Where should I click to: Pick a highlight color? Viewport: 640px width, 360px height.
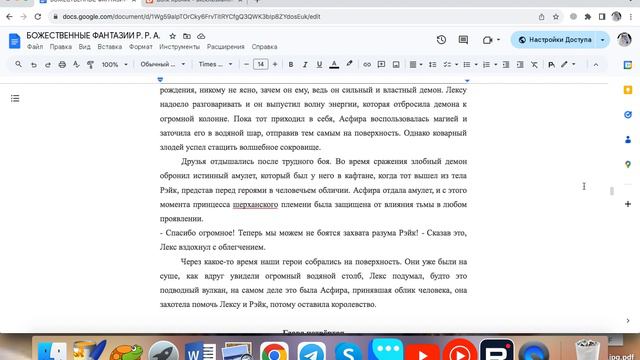click(x=349, y=64)
